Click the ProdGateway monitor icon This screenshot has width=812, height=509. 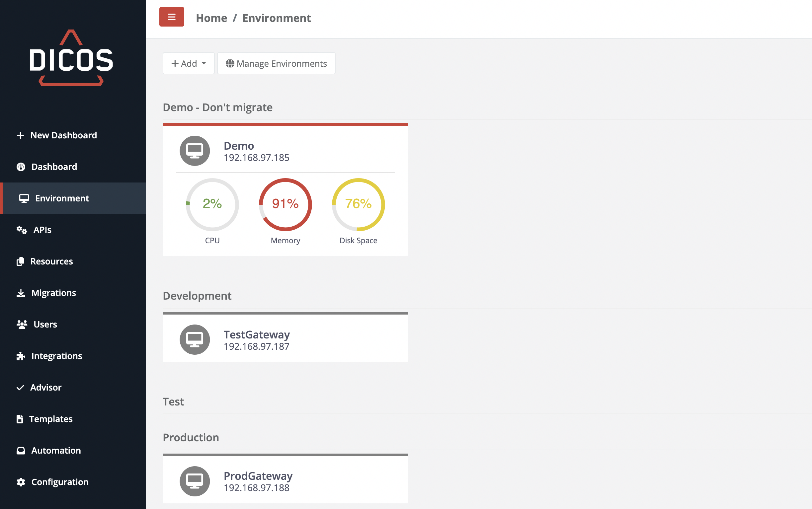(x=195, y=481)
